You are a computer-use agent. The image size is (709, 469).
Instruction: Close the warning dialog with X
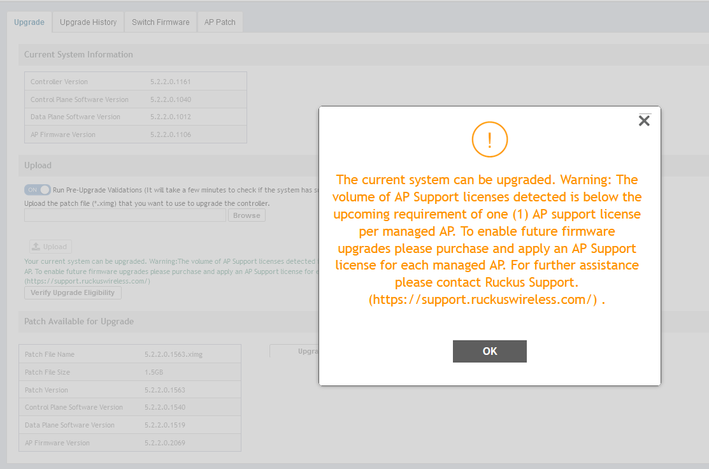coord(644,121)
